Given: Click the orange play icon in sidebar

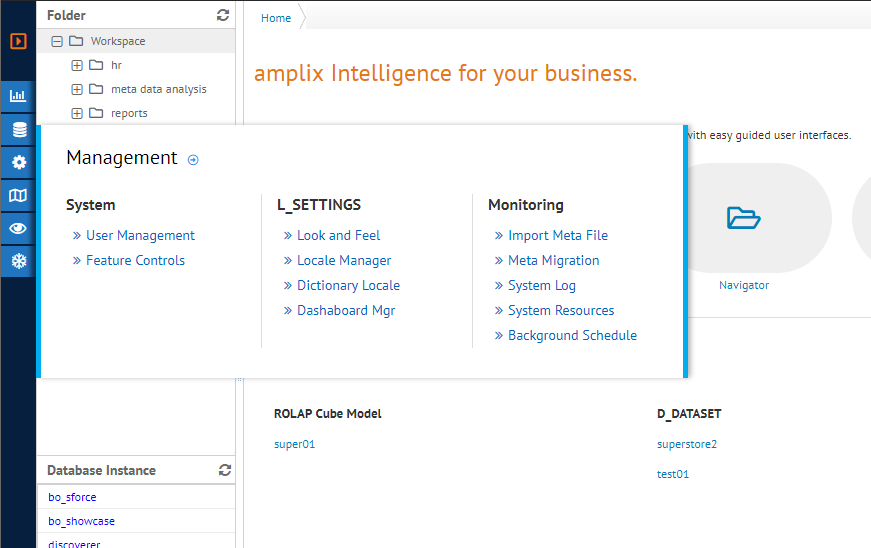Looking at the screenshot, I should (x=18, y=42).
